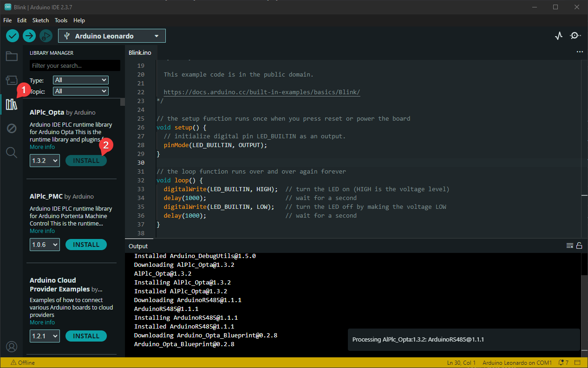Viewport: 588px width, 368px height.
Task: Toggle output word wrap icon
Action: (569, 246)
